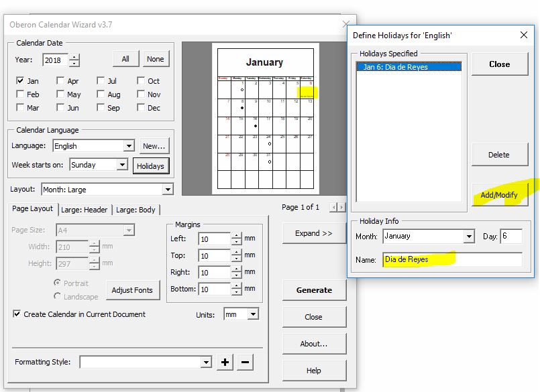This screenshot has height=392, width=540.
Task: Enable the Apr month checkbox
Action: pyautogui.click(x=60, y=80)
